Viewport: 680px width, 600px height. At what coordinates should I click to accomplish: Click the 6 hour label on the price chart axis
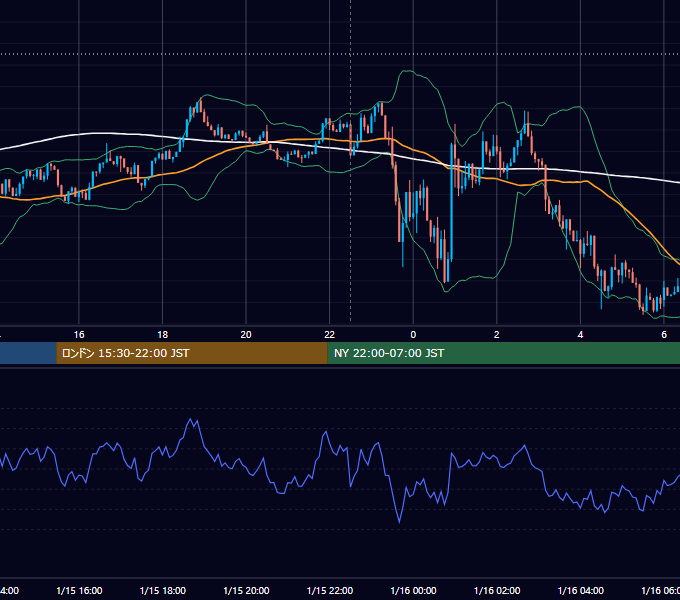[664, 335]
